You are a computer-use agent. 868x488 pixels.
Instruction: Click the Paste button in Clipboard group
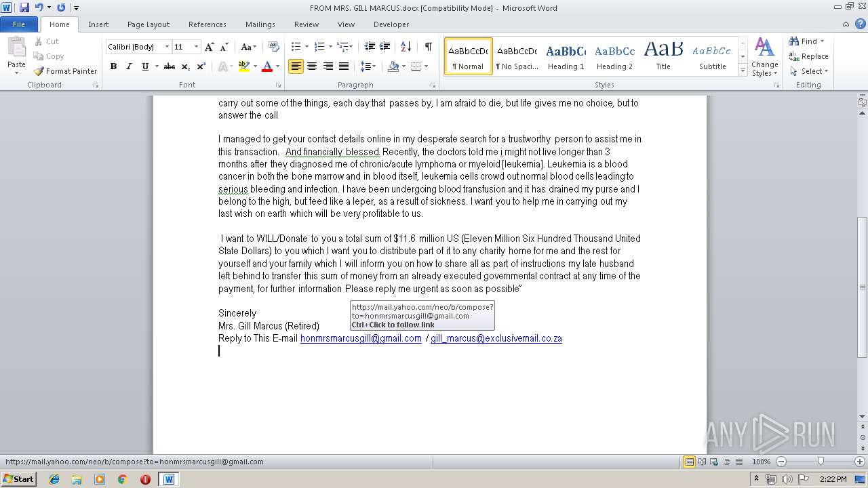pyautogui.click(x=16, y=56)
